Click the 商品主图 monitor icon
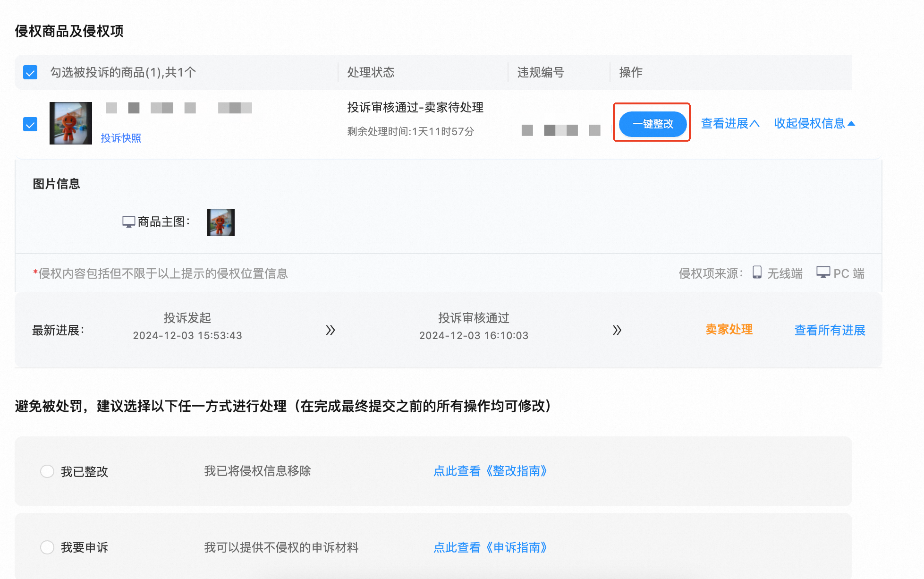 pyautogui.click(x=128, y=221)
